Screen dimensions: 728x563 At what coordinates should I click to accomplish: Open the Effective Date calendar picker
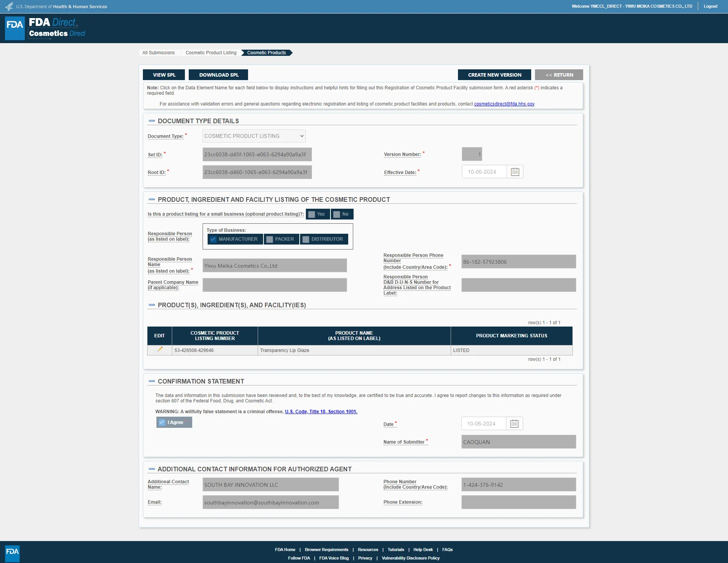pos(515,172)
